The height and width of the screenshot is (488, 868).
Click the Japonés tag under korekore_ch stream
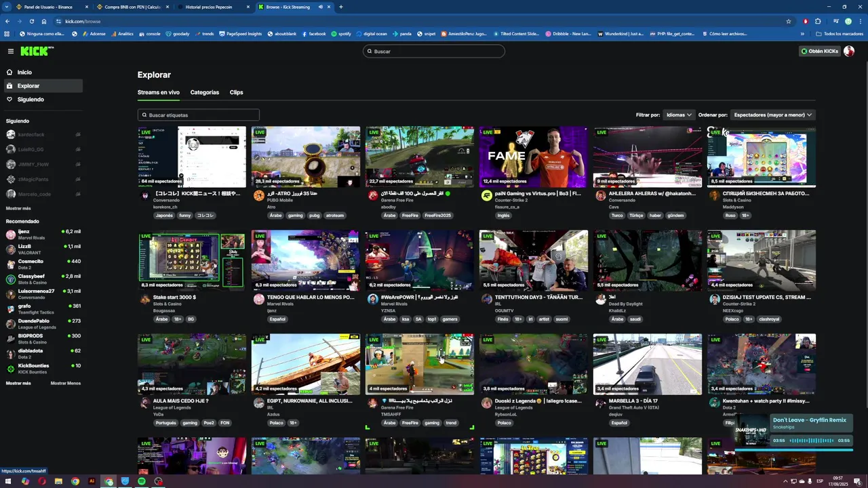click(x=164, y=216)
